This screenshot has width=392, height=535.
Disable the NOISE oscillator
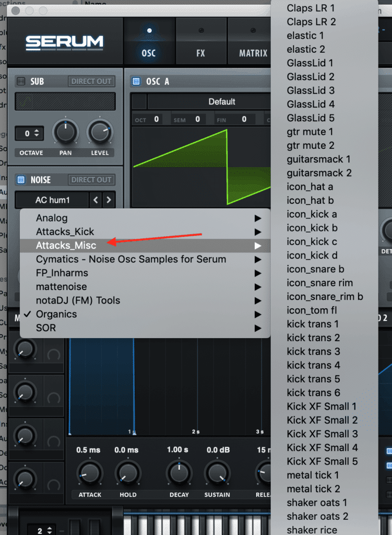[x=21, y=180]
